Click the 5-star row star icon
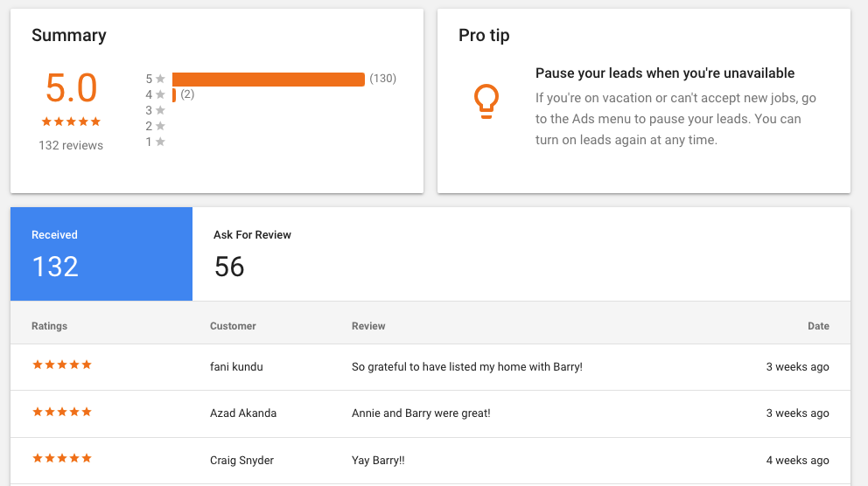 tap(160, 79)
